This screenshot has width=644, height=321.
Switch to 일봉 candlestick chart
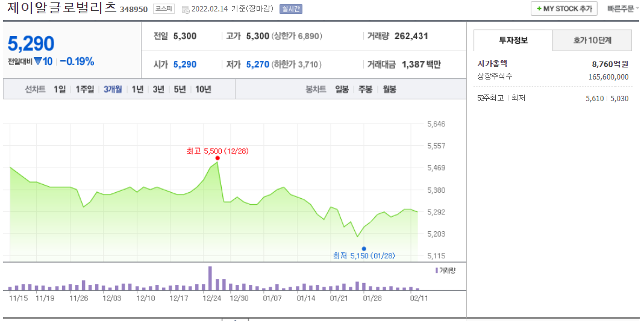pos(342,89)
